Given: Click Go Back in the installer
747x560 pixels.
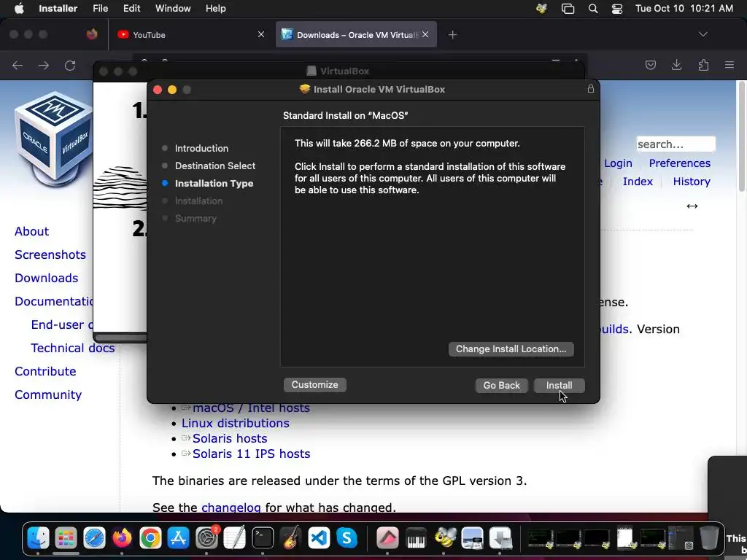Looking at the screenshot, I should [x=501, y=385].
